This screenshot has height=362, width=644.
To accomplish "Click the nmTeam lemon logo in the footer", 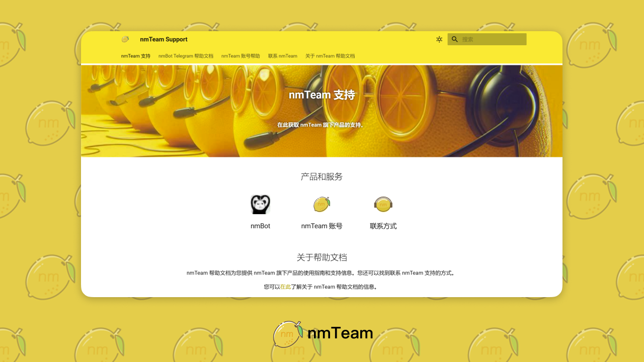I will (287, 333).
